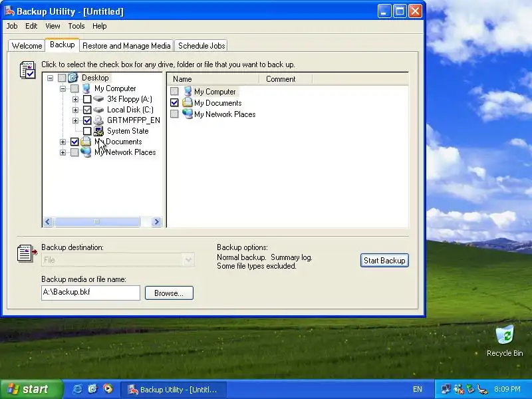This screenshot has height=399, width=532.
Task: Click the EN language indicator in taskbar
Action: pos(418,389)
